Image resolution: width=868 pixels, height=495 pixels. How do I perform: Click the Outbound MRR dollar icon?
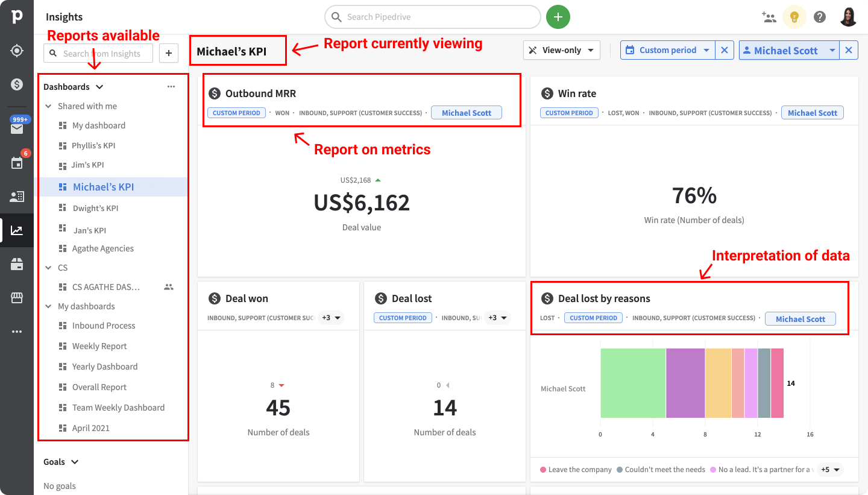pos(215,93)
